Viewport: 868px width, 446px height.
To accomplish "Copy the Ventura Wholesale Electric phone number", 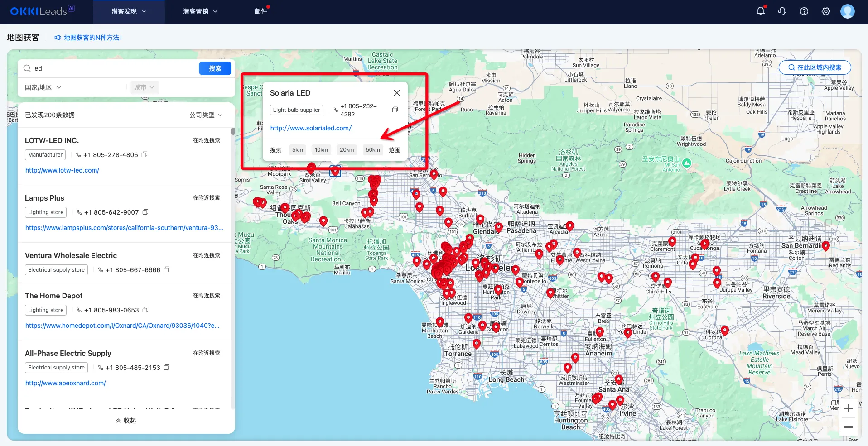I will tap(167, 270).
